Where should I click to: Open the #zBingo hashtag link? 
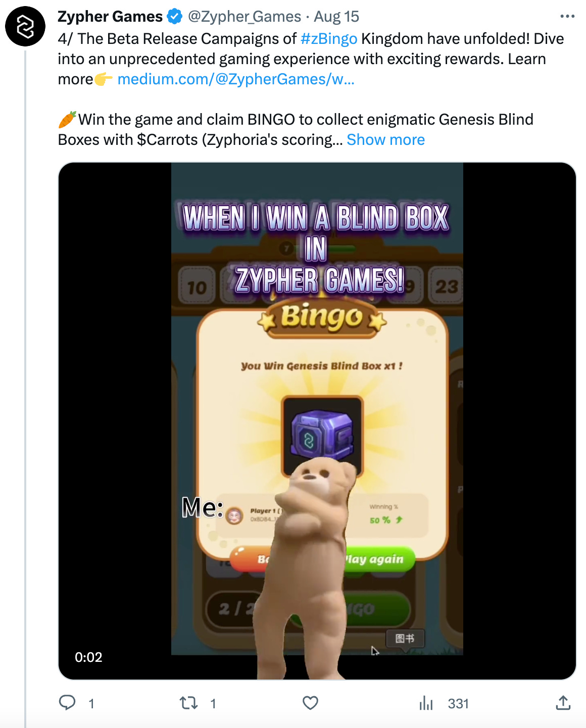pyautogui.click(x=329, y=39)
